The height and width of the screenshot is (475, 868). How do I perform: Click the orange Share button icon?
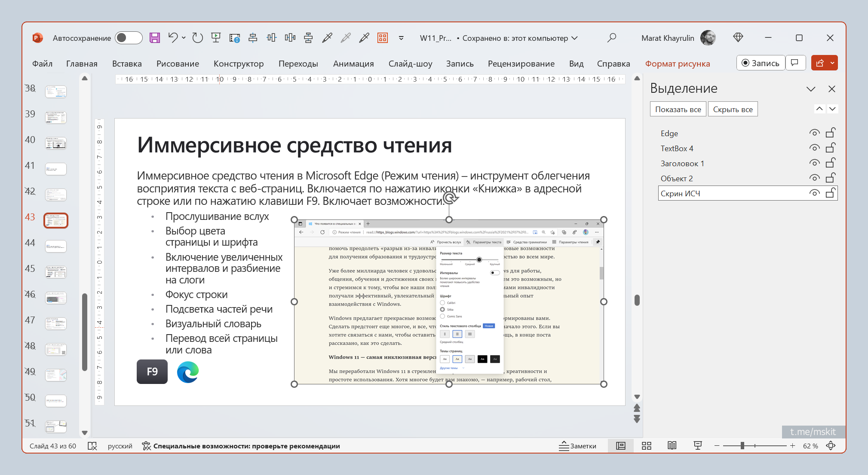pyautogui.click(x=820, y=63)
